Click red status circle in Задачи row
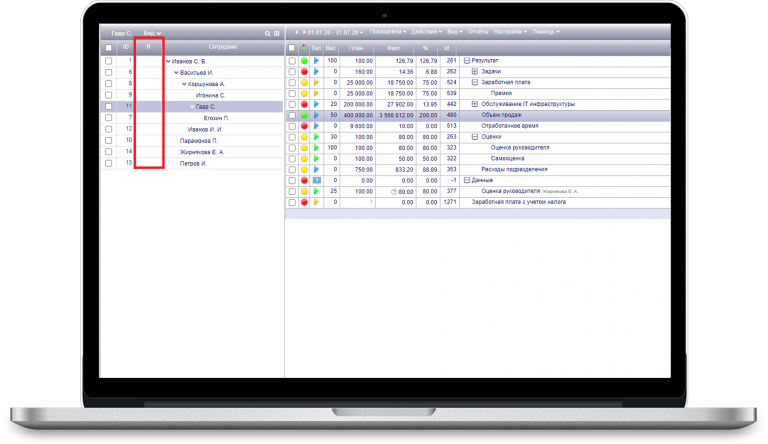 coord(304,72)
